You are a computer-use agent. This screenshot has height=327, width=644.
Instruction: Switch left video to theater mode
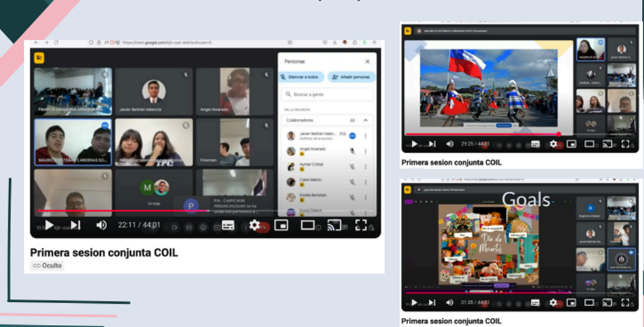(308, 225)
